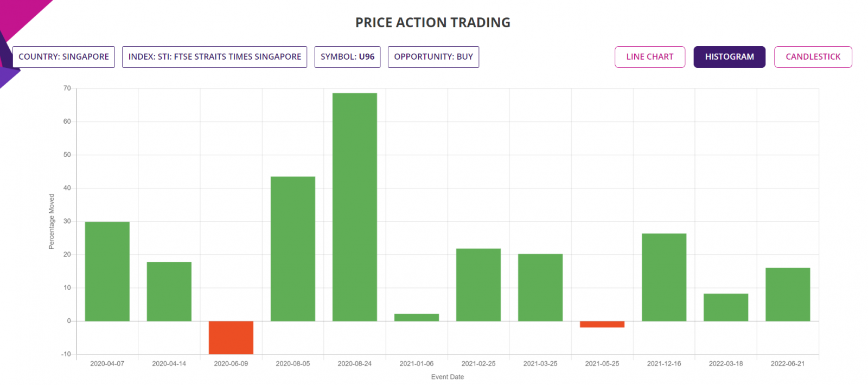Click the y-axis value 30
The width and height of the screenshot is (868, 385).
pyautogui.click(x=67, y=222)
